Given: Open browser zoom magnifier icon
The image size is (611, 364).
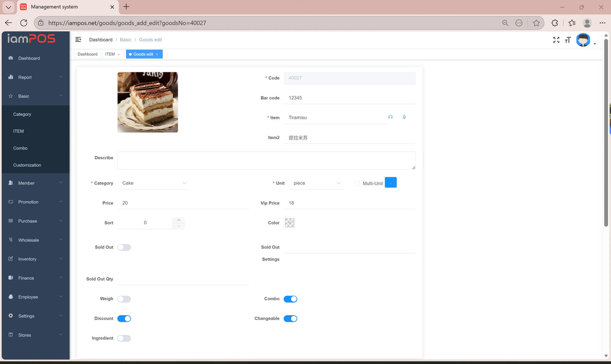Looking at the screenshot, I should click(505, 23).
